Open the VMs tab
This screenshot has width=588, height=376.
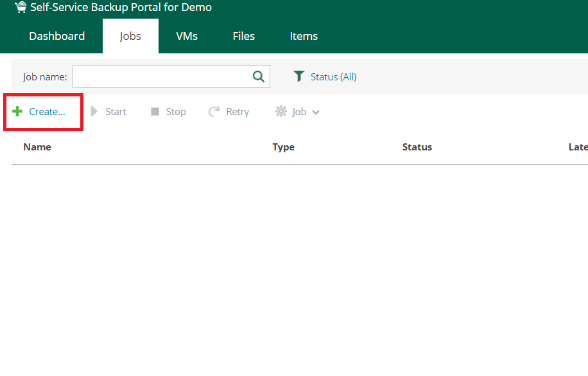(187, 36)
